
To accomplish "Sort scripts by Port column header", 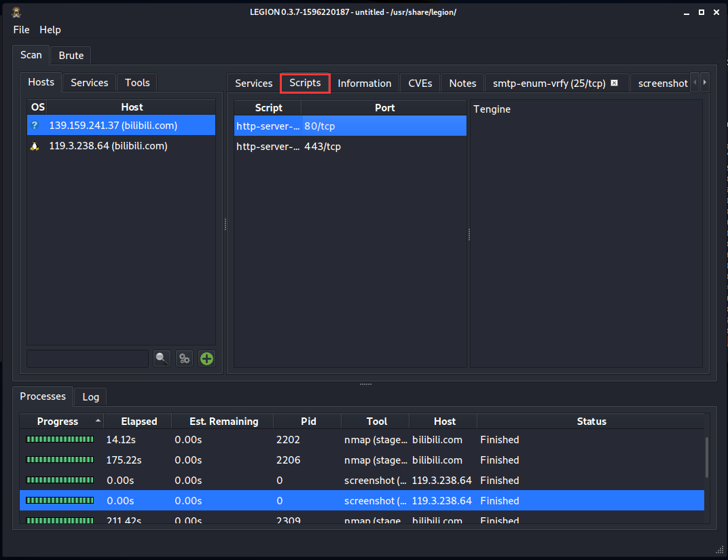I will click(384, 108).
